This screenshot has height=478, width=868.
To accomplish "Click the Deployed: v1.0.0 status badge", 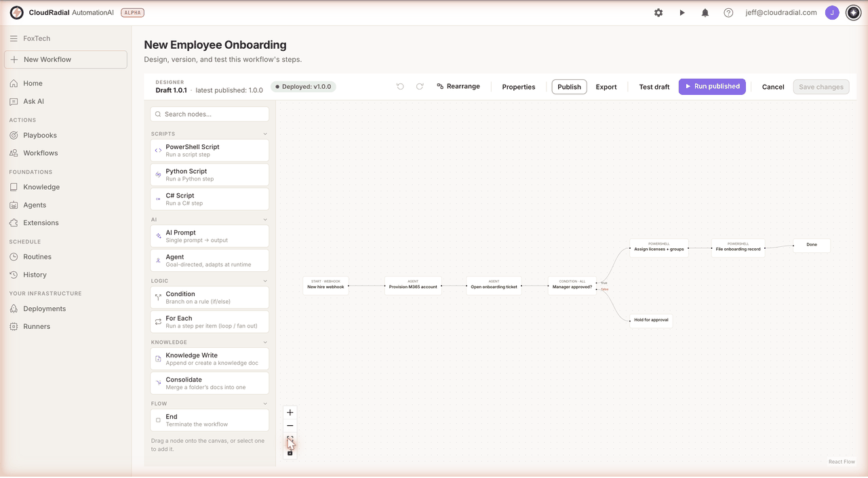I will (x=303, y=87).
